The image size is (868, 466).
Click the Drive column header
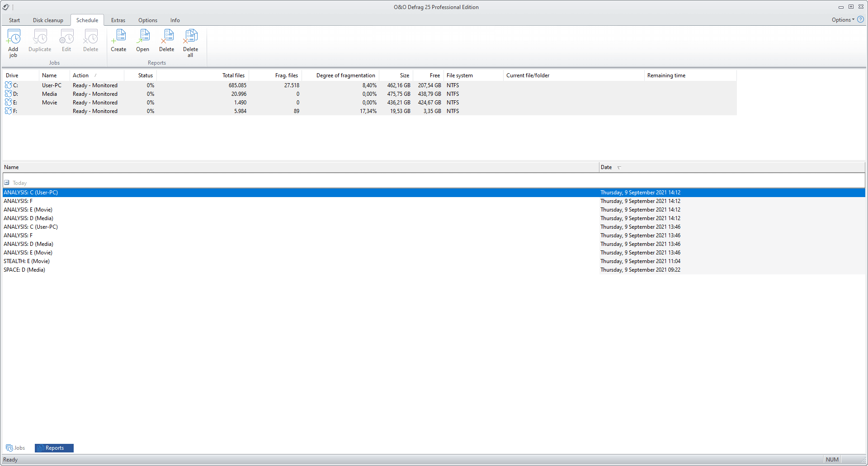[21, 75]
